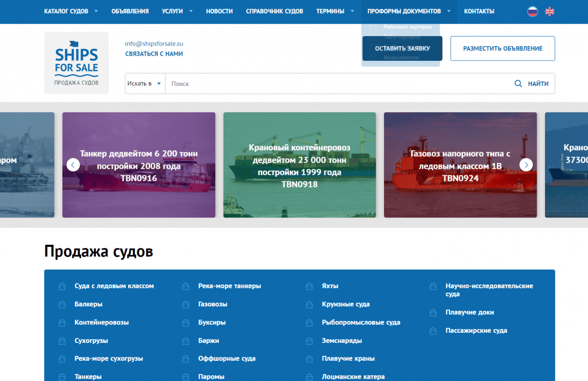Click ship icon beside Баржи
The width and height of the screenshot is (588, 381).
186,341
